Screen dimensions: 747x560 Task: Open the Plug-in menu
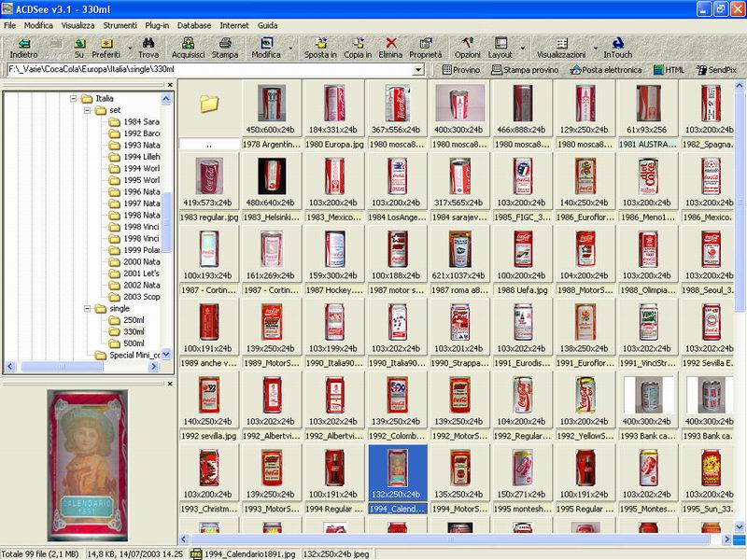tap(157, 25)
